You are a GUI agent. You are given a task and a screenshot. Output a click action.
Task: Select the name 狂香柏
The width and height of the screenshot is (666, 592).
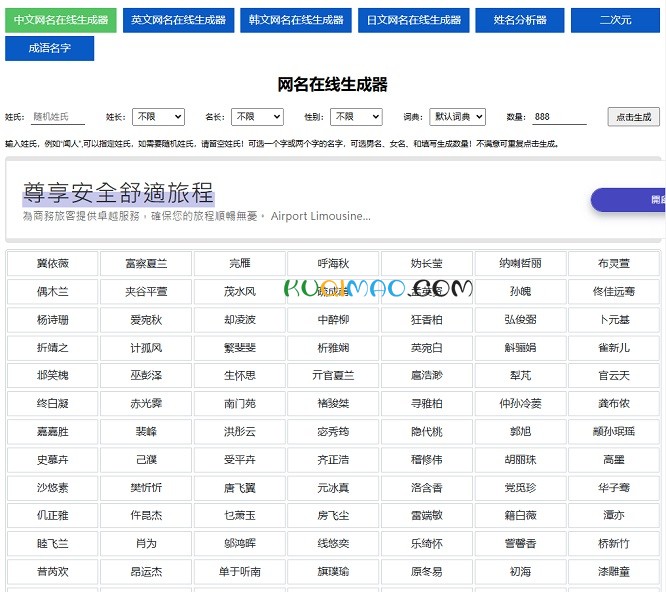click(427, 320)
